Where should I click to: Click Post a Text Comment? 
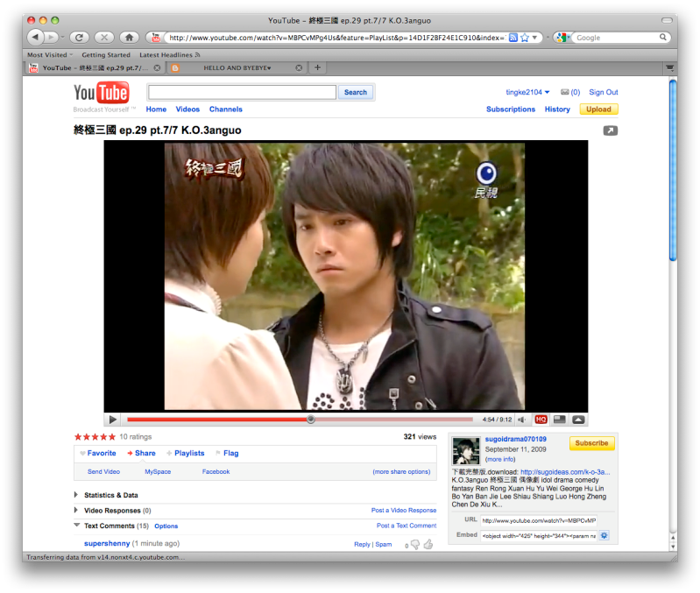click(x=407, y=526)
